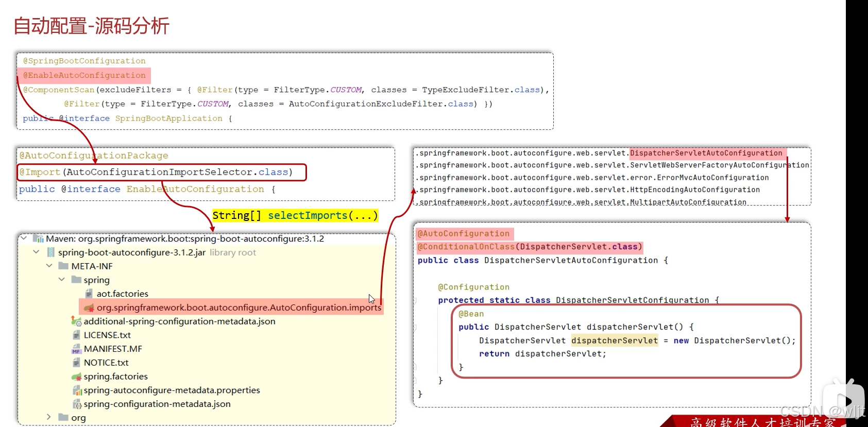Collapse the spring-boot-autoconfigure-3.1.2.jar node
The height and width of the screenshot is (427, 868).
[x=36, y=252]
